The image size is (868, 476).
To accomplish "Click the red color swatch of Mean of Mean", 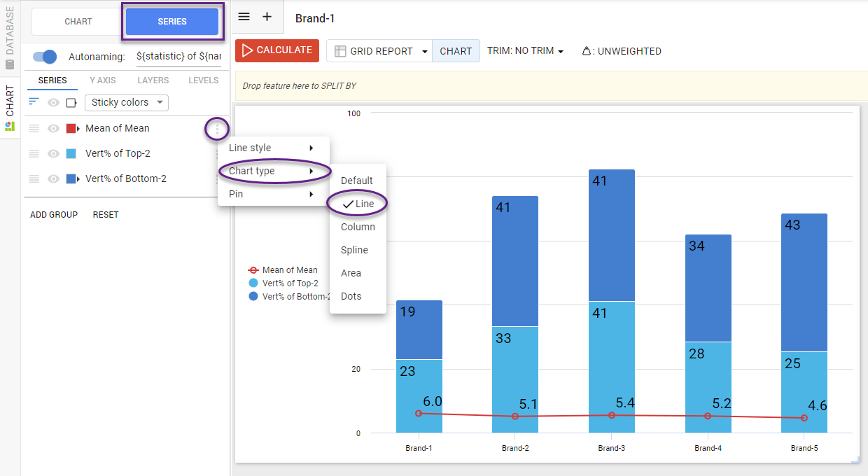I will point(71,129).
